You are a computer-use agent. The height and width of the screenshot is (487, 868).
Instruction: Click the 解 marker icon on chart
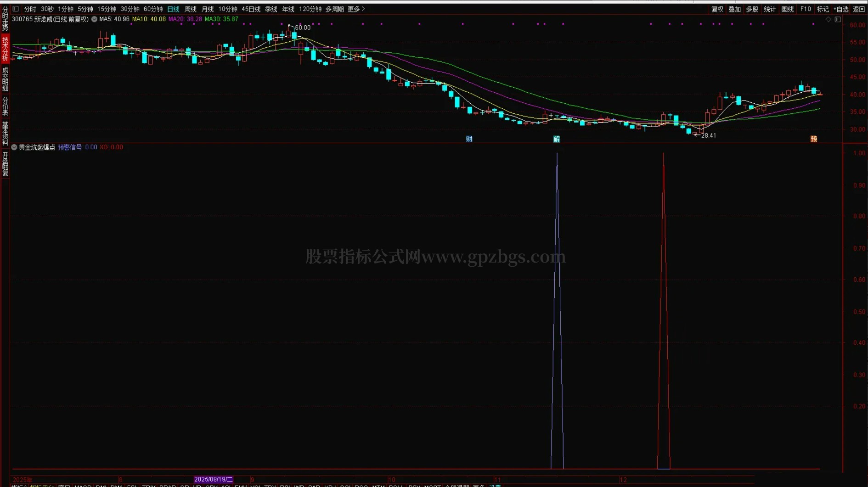(557, 139)
